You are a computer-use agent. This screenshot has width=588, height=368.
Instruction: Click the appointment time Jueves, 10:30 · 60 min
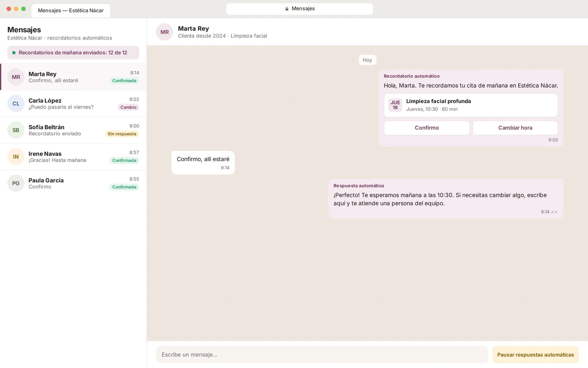[x=432, y=109]
